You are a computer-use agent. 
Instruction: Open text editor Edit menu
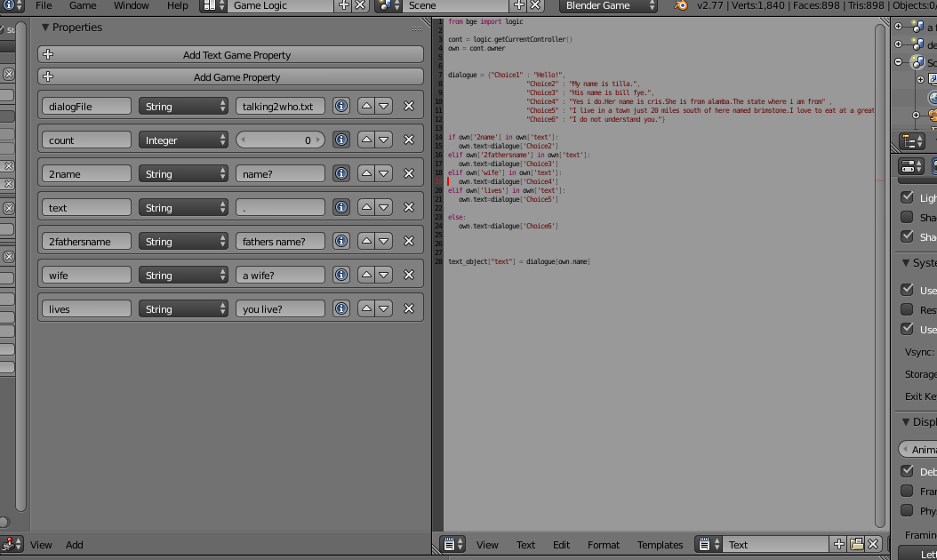(561, 545)
